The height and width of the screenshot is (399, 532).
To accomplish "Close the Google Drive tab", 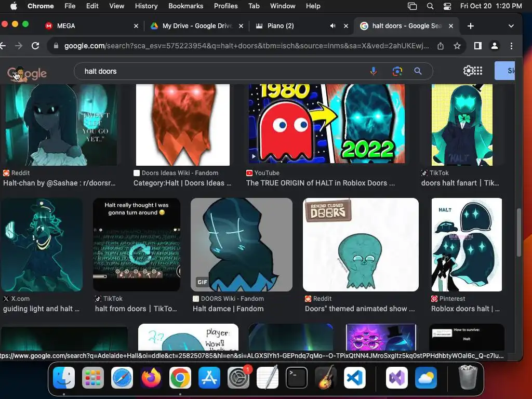I will tap(241, 26).
